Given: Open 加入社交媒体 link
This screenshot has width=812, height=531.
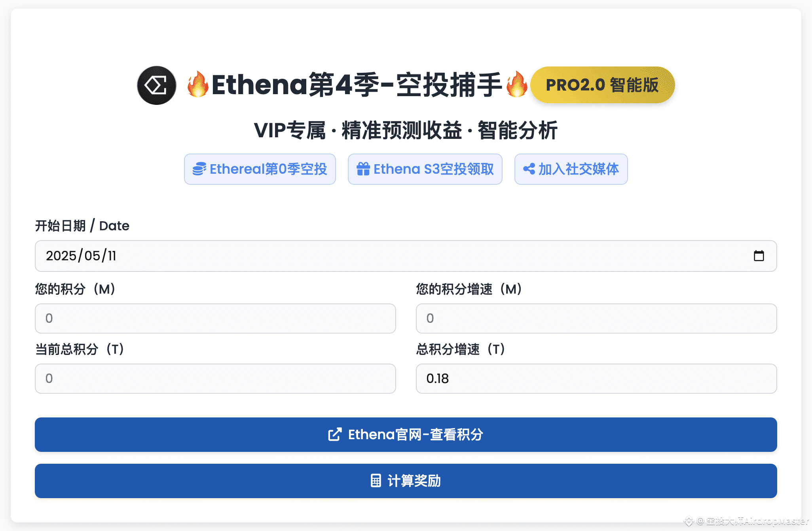Looking at the screenshot, I should [x=571, y=169].
